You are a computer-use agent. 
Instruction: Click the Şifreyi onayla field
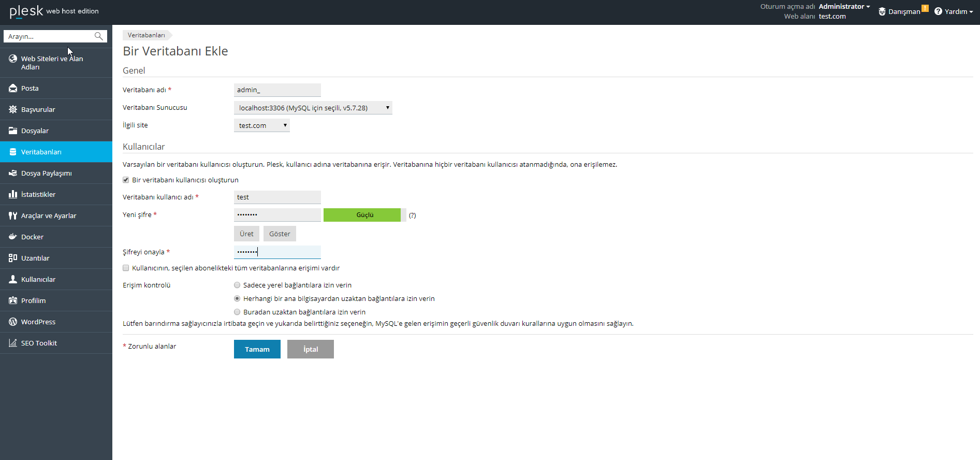(277, 252)
